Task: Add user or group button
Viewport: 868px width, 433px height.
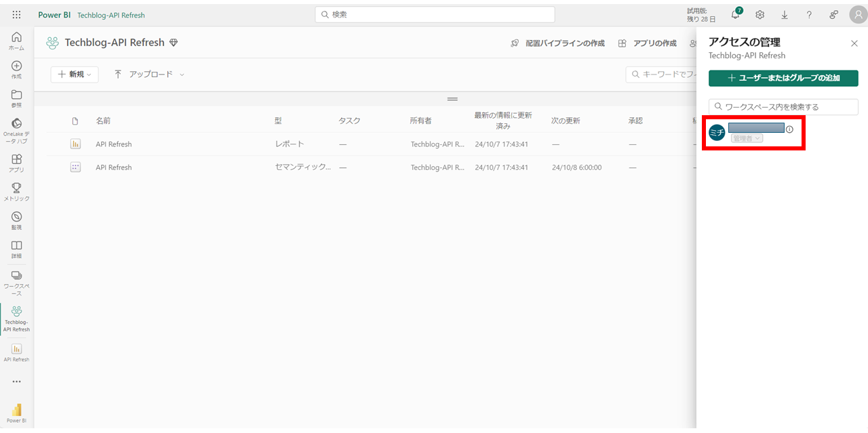Action: (783, 78)
